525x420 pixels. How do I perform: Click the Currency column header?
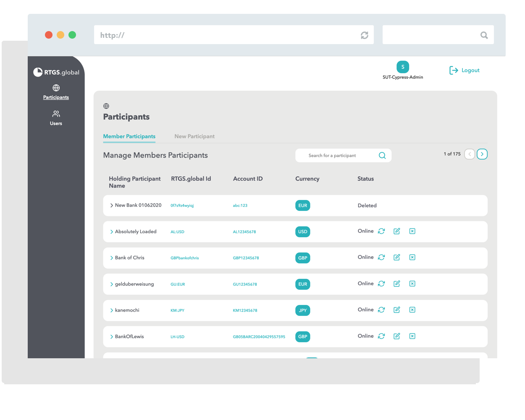click(307, 178)
